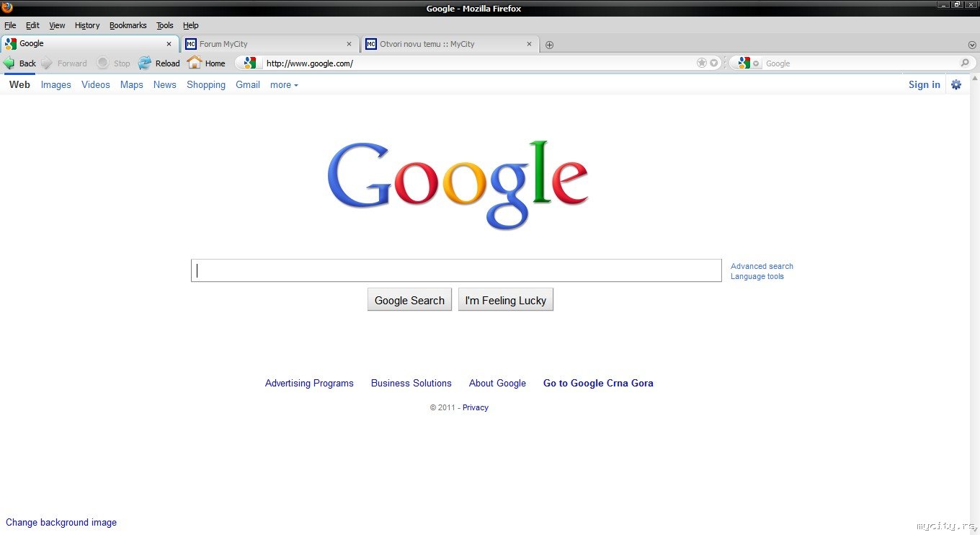
Task: Close the Firefox window
Action: (x=971, y=5)
